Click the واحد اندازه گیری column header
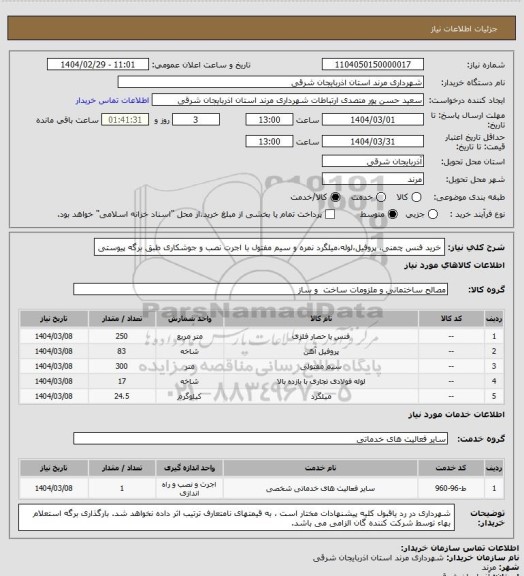The width and height of the screenshot is (524, 576). point(190,468)
